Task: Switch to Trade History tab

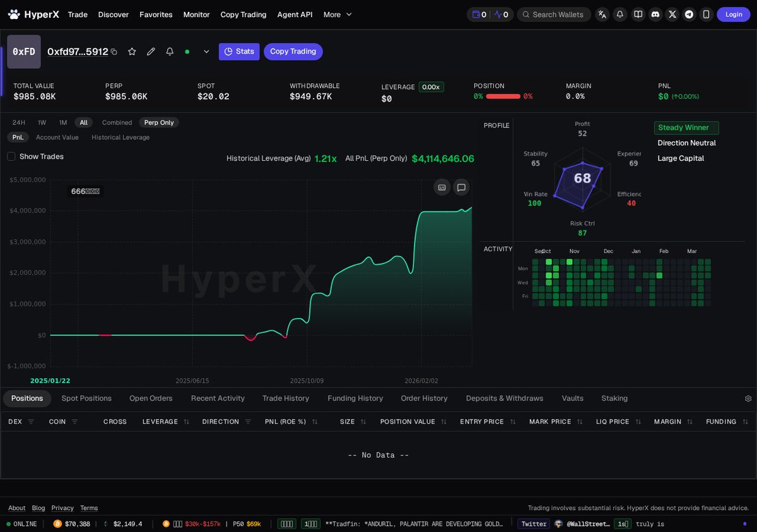Action: (x=286, y=398)
